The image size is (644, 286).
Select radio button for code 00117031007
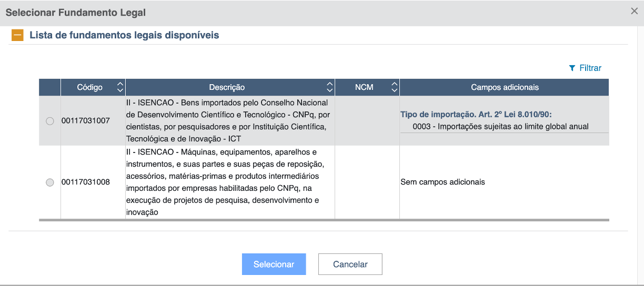(x=50, y=121)
